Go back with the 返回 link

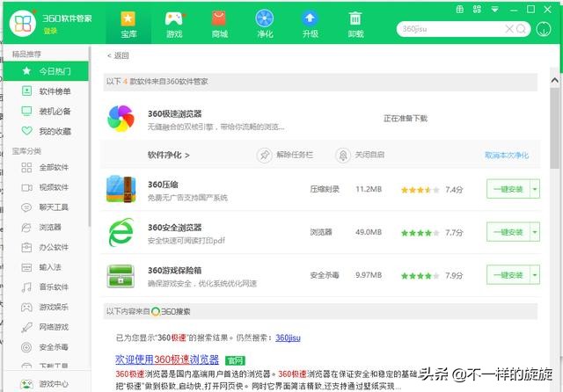click(x=118, y=55)
